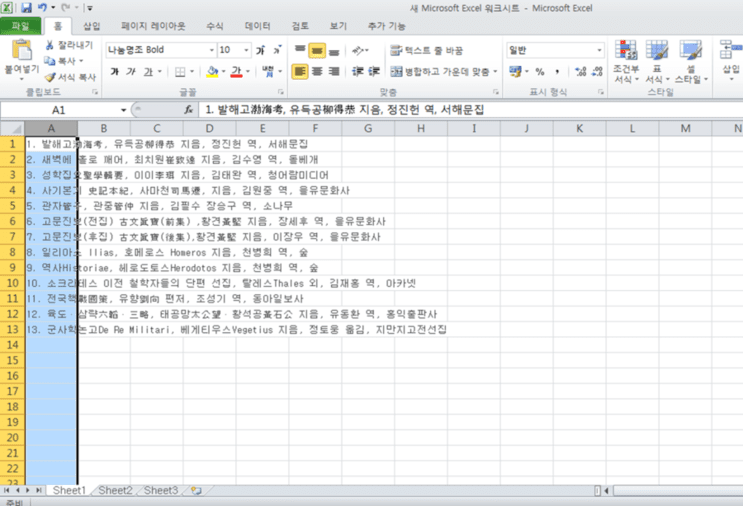Open Conditional Formatting (조건부 서식)

626,62
